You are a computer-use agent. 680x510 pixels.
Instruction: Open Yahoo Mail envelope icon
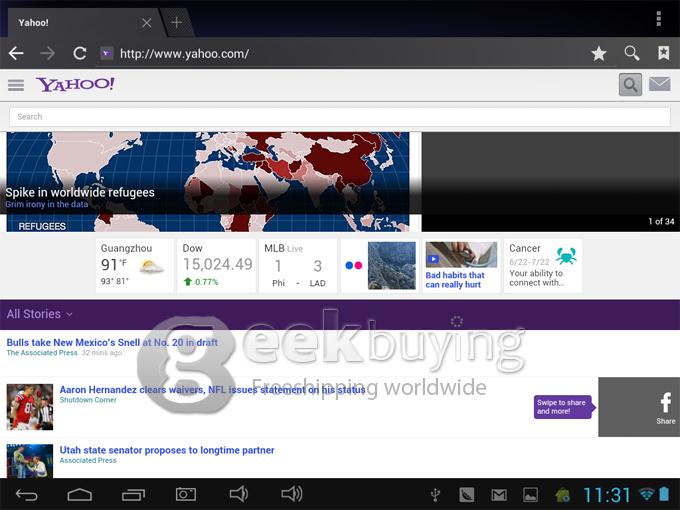tap(659, 85)
